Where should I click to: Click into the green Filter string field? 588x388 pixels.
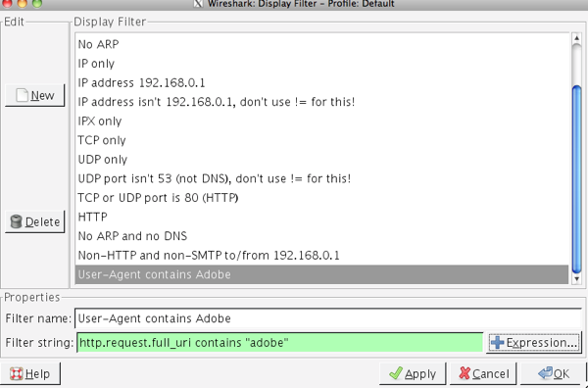(279, 343)
